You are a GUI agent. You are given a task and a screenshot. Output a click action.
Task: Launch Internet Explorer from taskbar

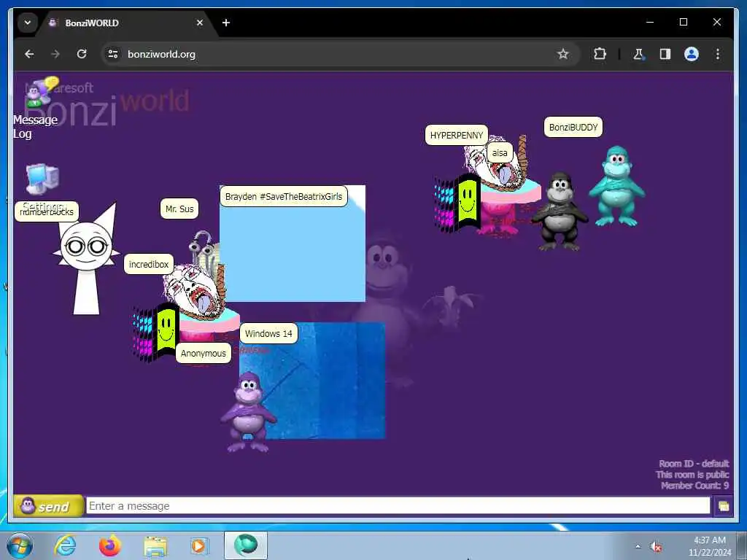[65, 545]
